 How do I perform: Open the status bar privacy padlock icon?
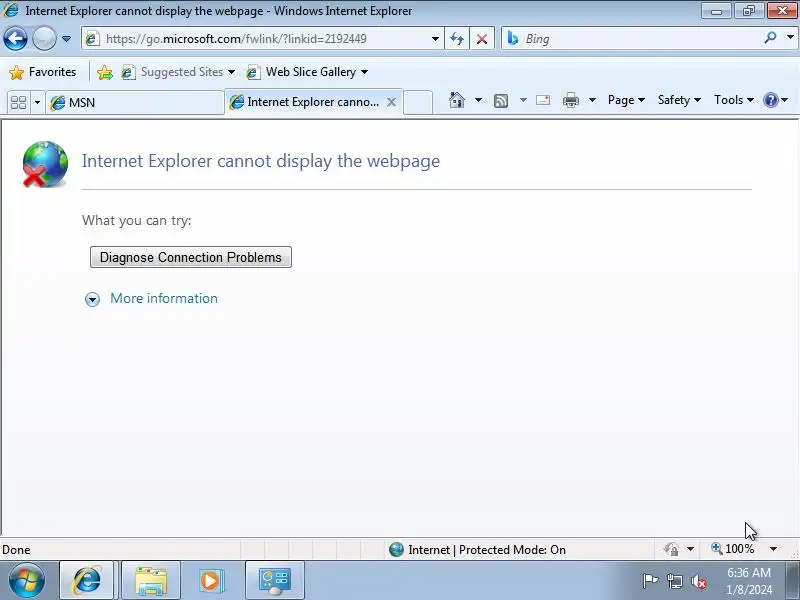(x=671, y=549)
